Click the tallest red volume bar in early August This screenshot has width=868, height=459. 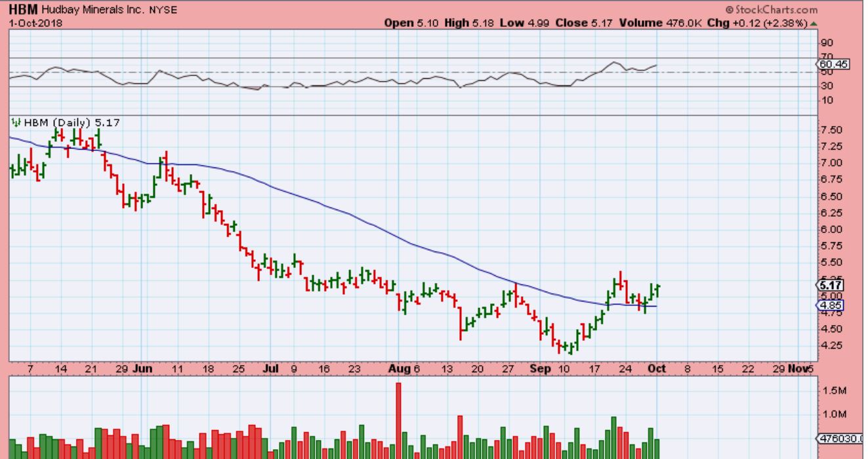coord(398,420)
